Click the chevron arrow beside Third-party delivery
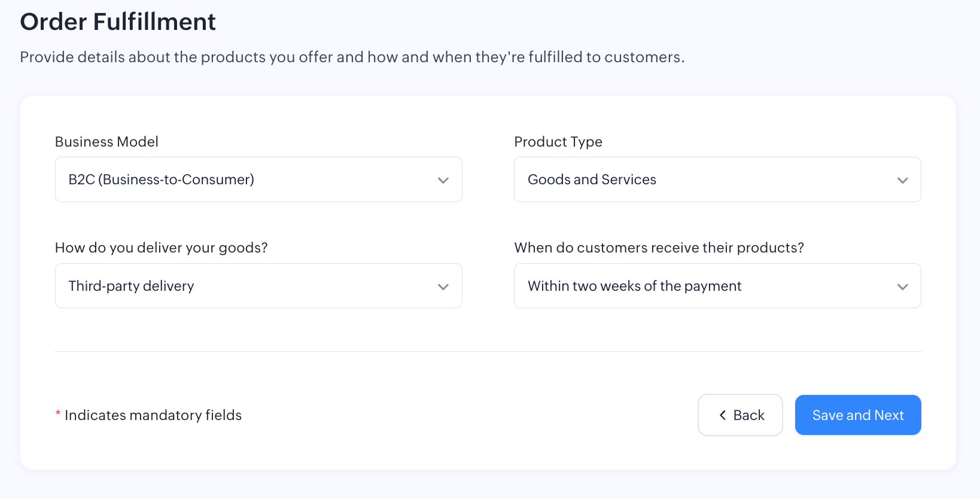 pos(443,287)
